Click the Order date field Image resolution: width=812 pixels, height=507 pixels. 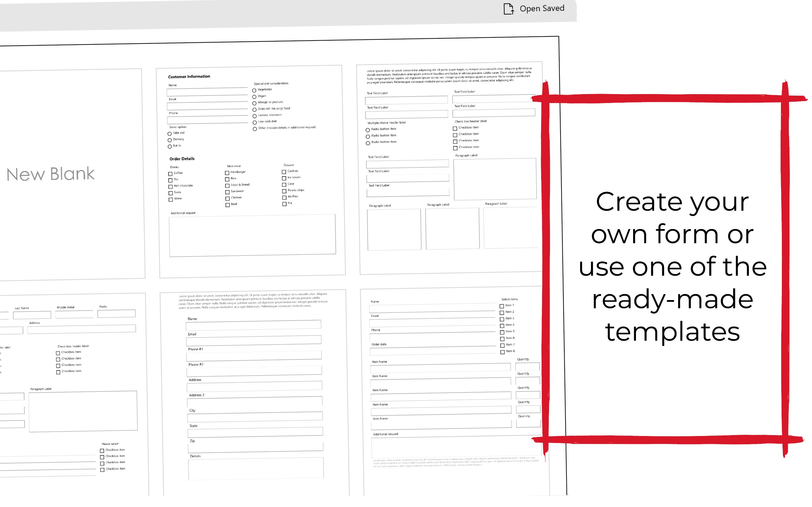coord(433,351)
